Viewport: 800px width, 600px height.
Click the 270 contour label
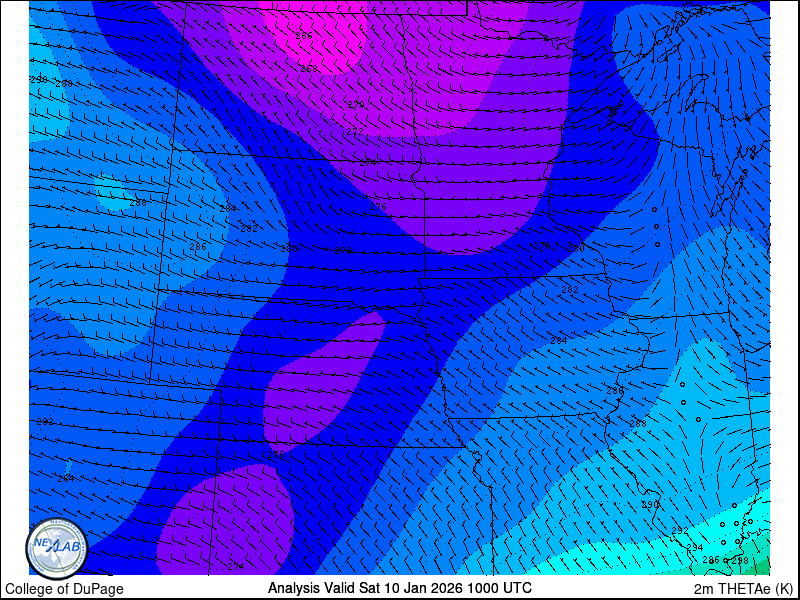click(x=356, y=105)
